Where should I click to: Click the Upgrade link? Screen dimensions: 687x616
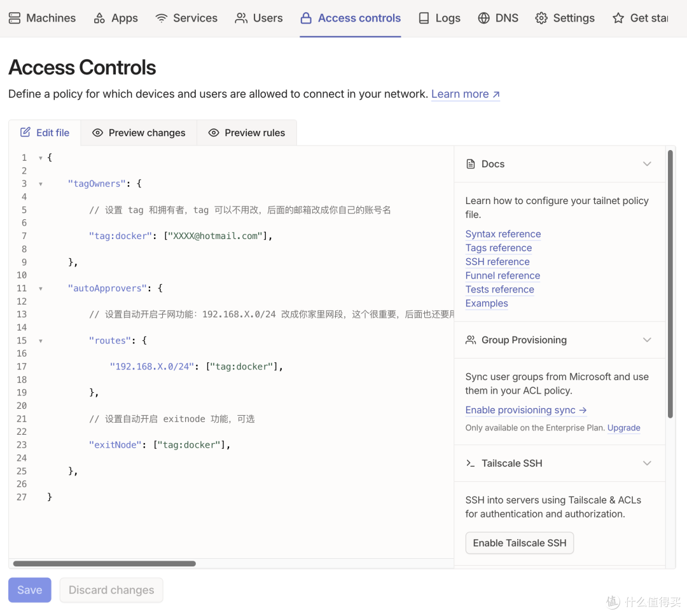tap(623, 428)
